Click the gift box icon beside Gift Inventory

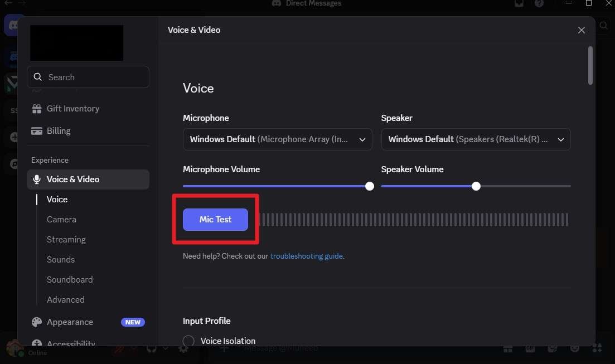pyautogui.click(x=37, y=109)
